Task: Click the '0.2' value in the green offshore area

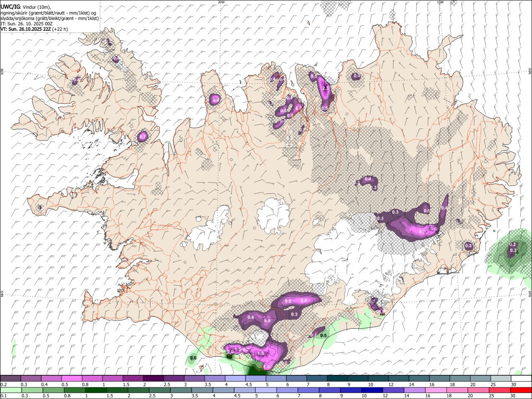Action: 512,245
